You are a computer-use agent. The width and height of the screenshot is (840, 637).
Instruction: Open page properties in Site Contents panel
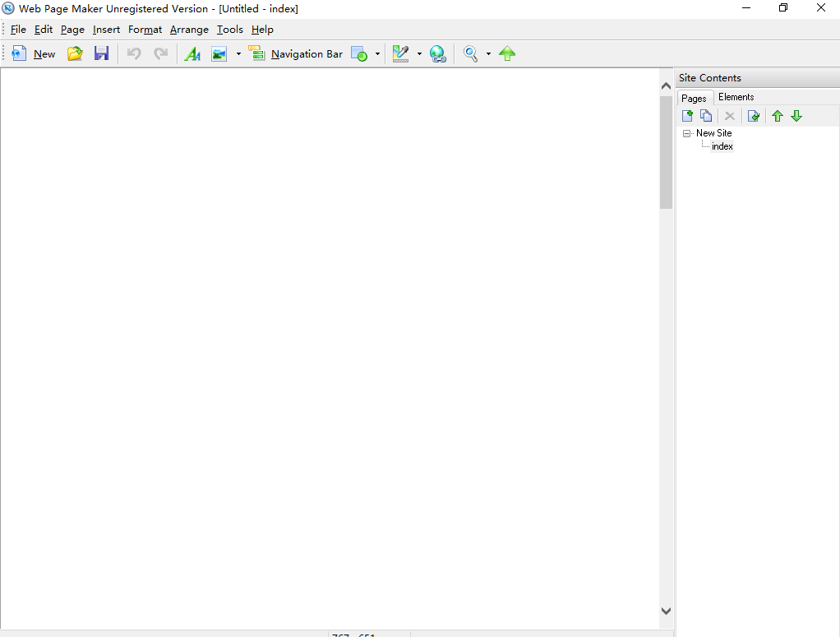[x=754, y=116]
